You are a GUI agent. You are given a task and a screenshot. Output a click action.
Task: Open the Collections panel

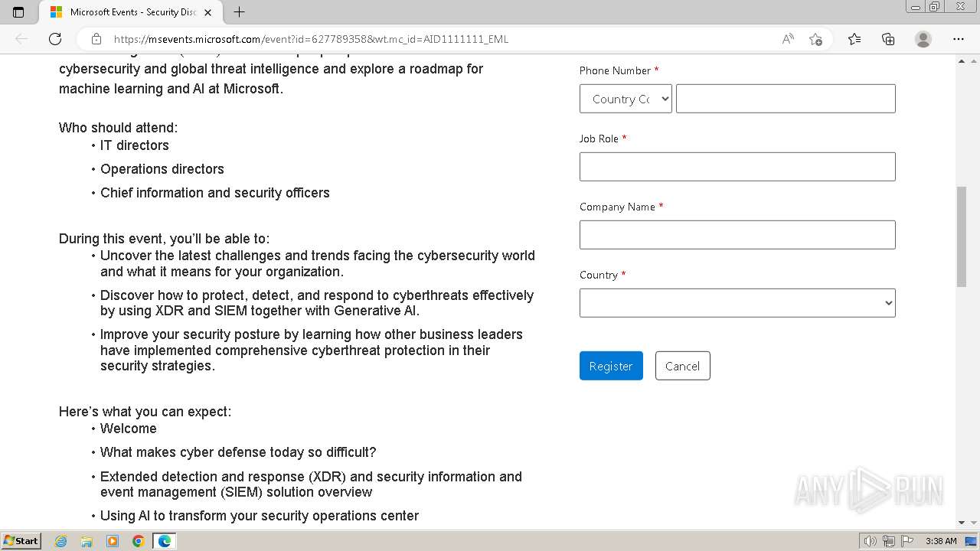point(888,39)
